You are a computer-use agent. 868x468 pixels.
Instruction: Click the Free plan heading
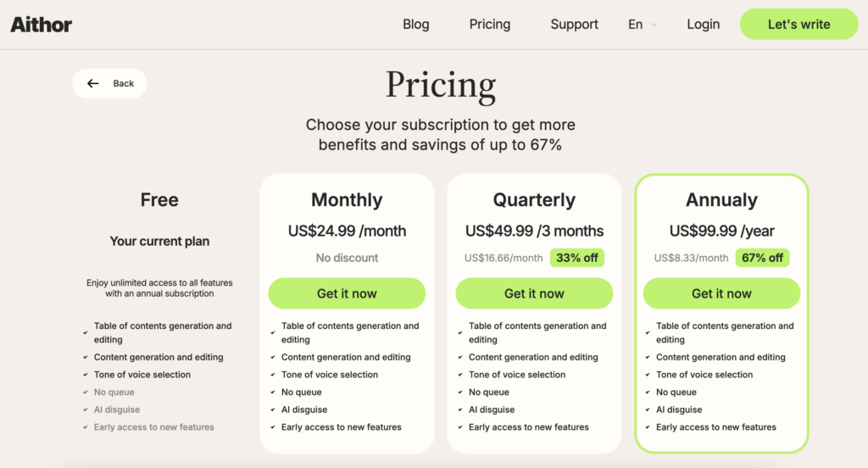click(x=159, y=200)
